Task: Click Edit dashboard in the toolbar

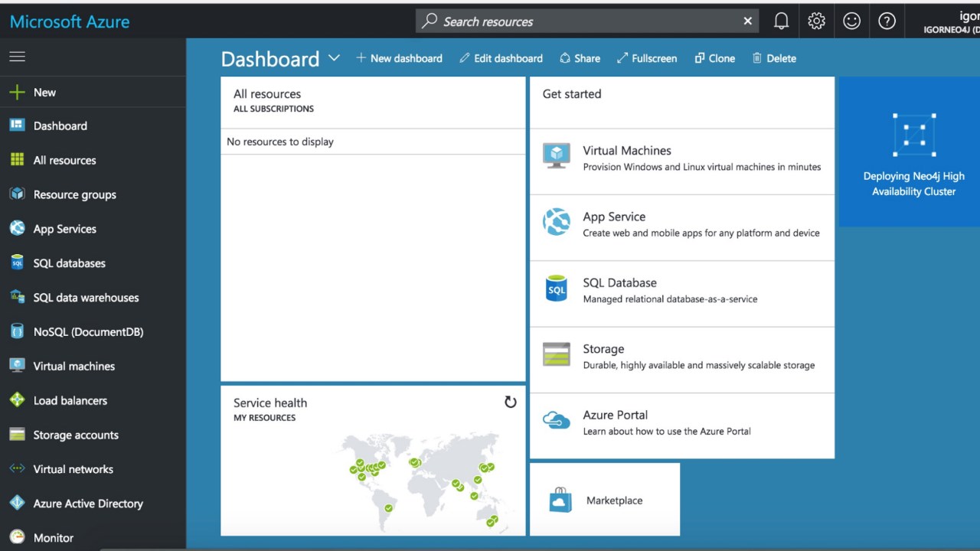Action: point(501,58)
